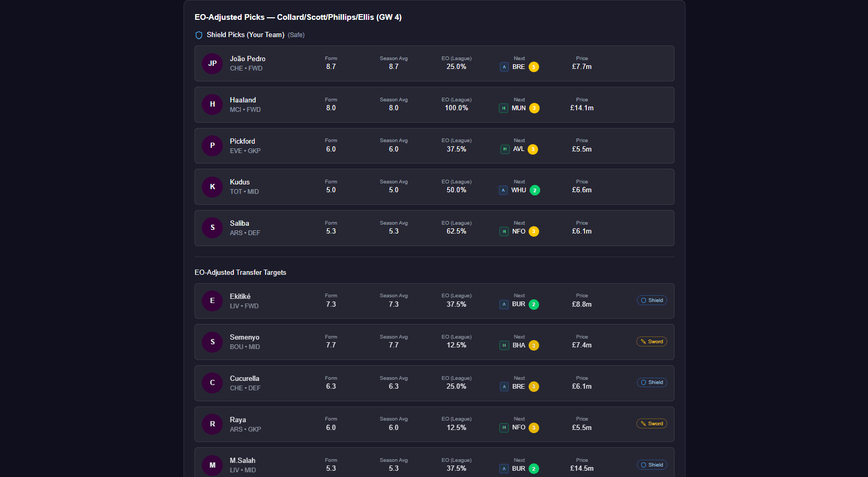Screen dimensions: 868x477
Task: Select the Ekitiké player name
Action: click(240, 296)
